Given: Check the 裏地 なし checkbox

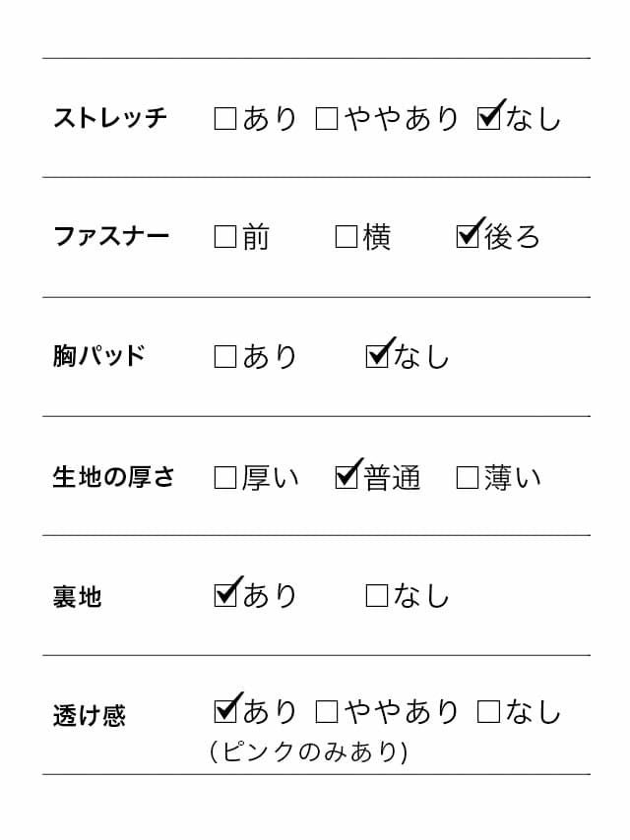Looking at the screenshot, I should point(377,596).
